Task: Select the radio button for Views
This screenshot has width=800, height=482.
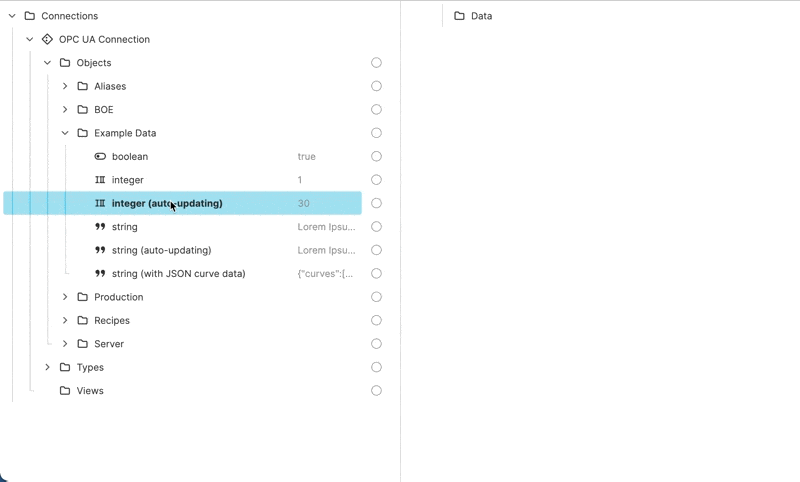Action: click(376, 391)
